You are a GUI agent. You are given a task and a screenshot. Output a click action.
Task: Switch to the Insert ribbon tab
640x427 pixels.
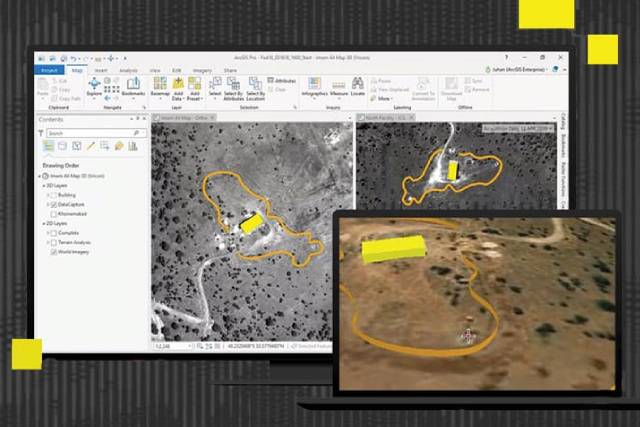[x=101, y=70]
